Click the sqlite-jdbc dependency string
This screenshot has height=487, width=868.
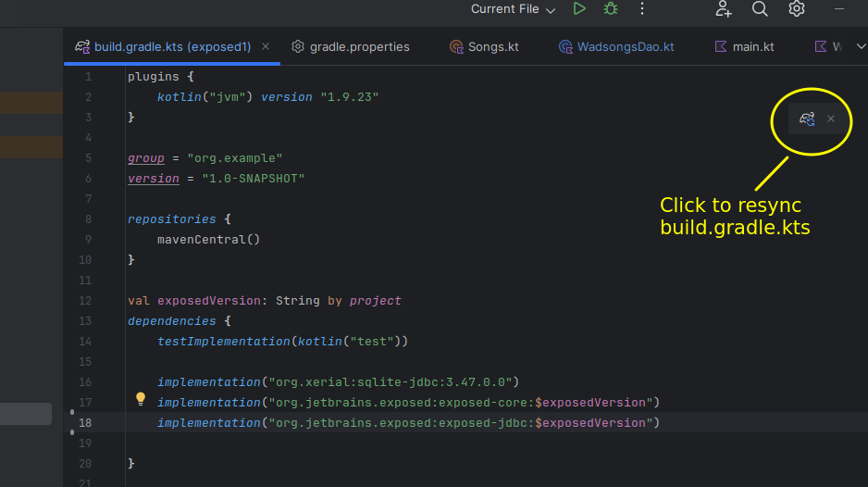pos(391,382)
